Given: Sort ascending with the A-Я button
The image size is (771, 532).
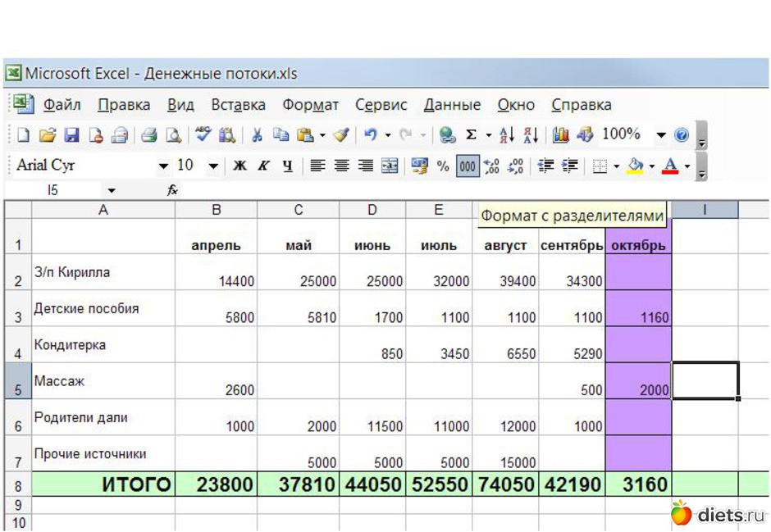Looking at the screenshot, I should 507,135.
